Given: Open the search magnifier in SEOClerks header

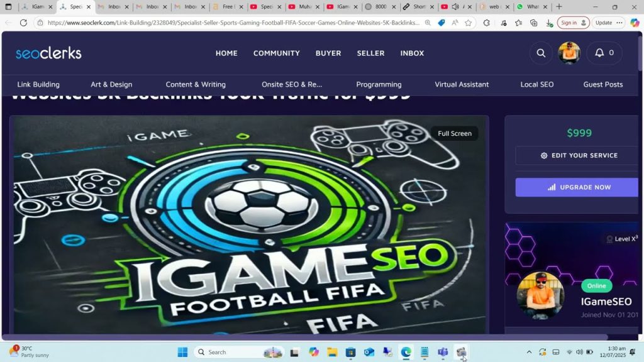Looking at the screenshot, I should (x=541, y=53).
